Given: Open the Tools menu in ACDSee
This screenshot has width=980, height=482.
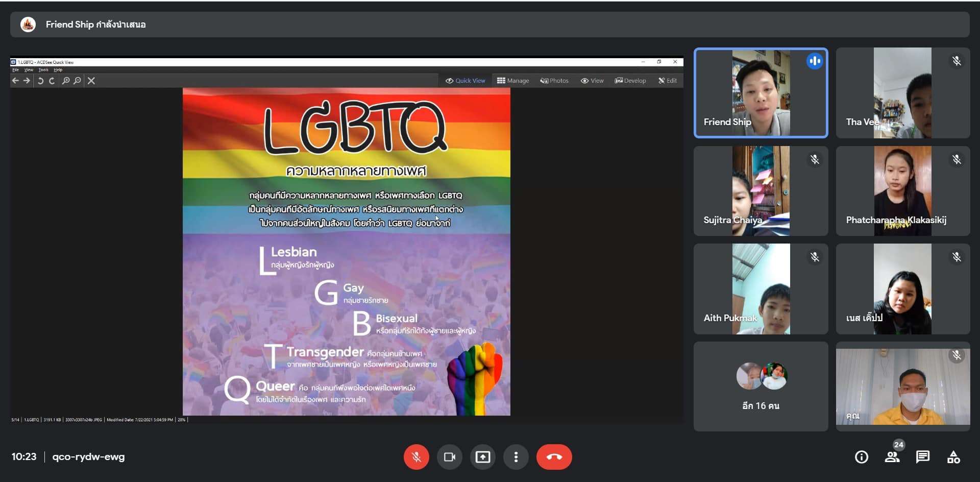Looking at the screenshot, I should coord(43,70).
